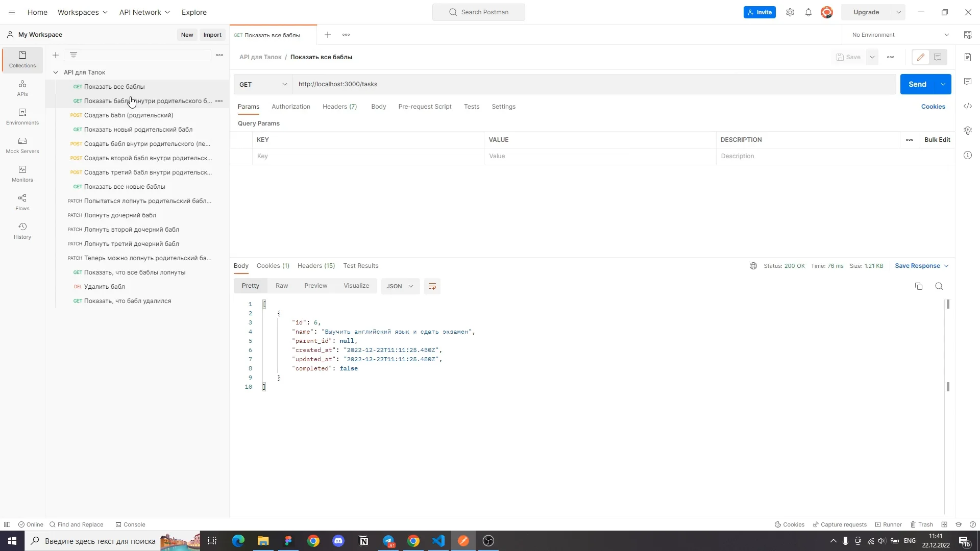Switch to the Authorization tab
The height and width of the screenshot is (551, 980).
[291, 107]
